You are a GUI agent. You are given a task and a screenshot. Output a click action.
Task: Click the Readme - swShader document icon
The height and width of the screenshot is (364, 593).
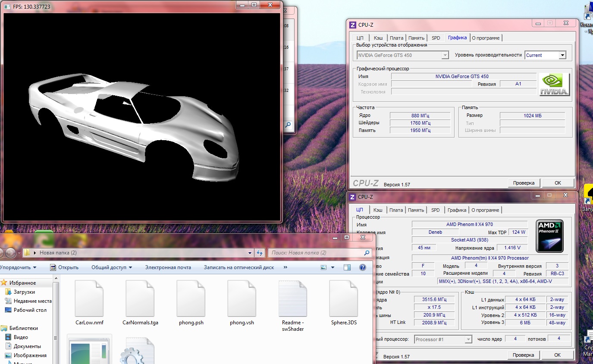(293, 298)
